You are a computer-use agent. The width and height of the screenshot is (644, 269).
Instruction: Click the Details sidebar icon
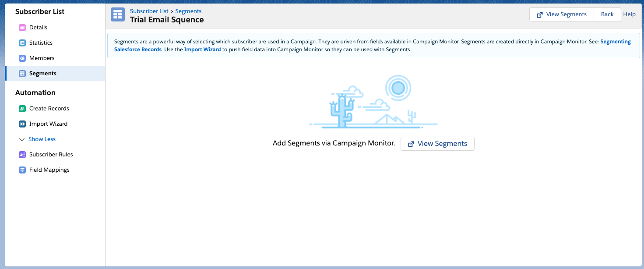click(22, 28)
